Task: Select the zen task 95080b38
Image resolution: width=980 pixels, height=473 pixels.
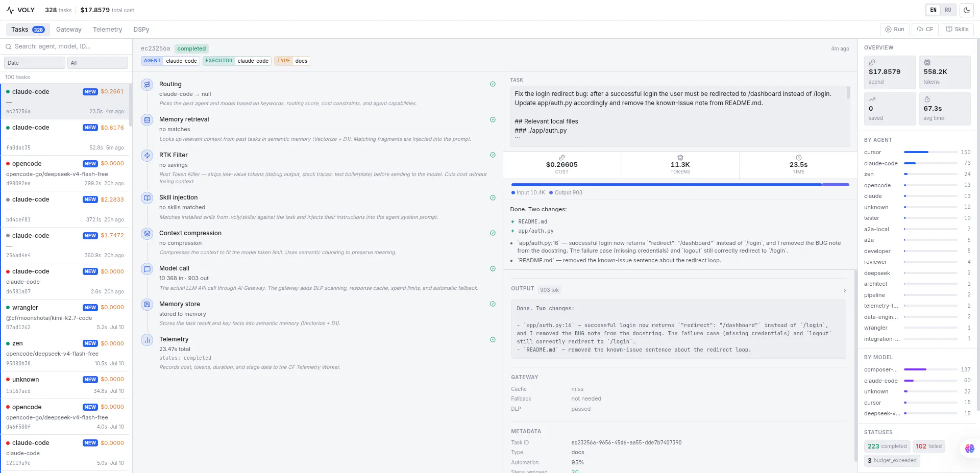Action: point(65,353)
